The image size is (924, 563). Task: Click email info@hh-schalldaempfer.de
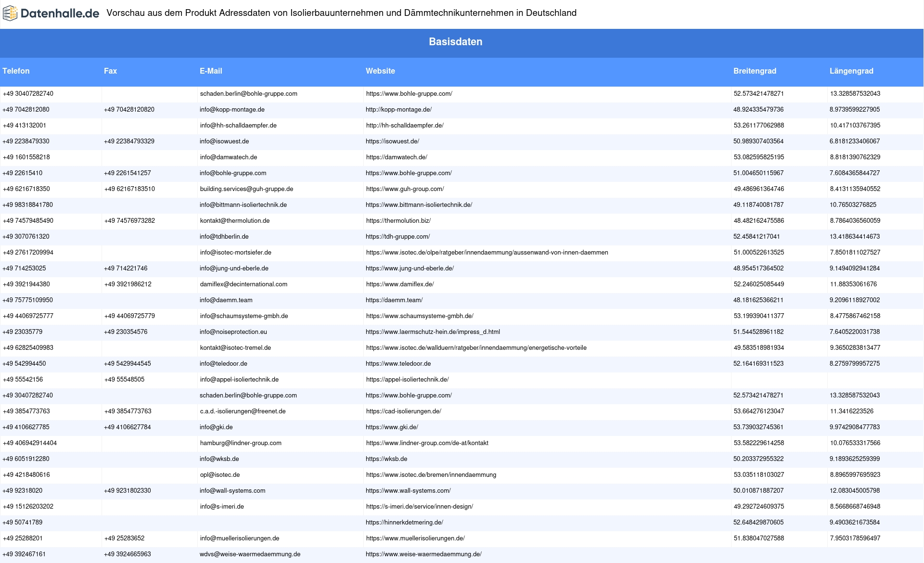(x=238, y=126)
